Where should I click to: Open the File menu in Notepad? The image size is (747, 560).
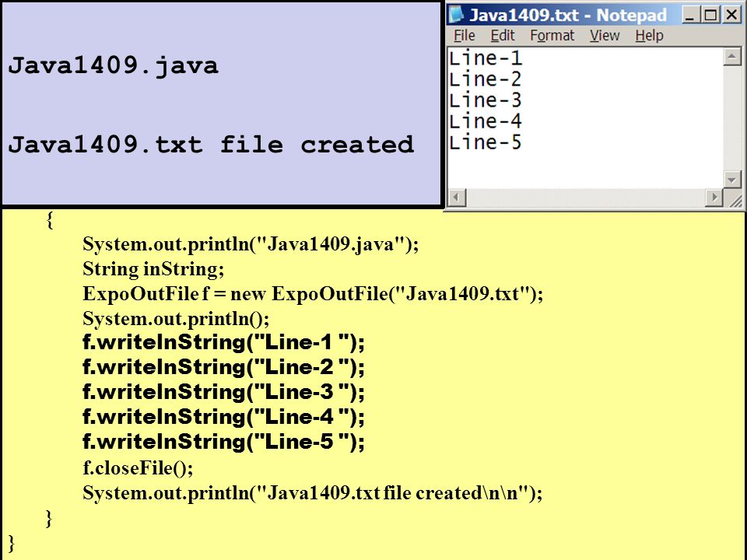click(x=464, y=35)
